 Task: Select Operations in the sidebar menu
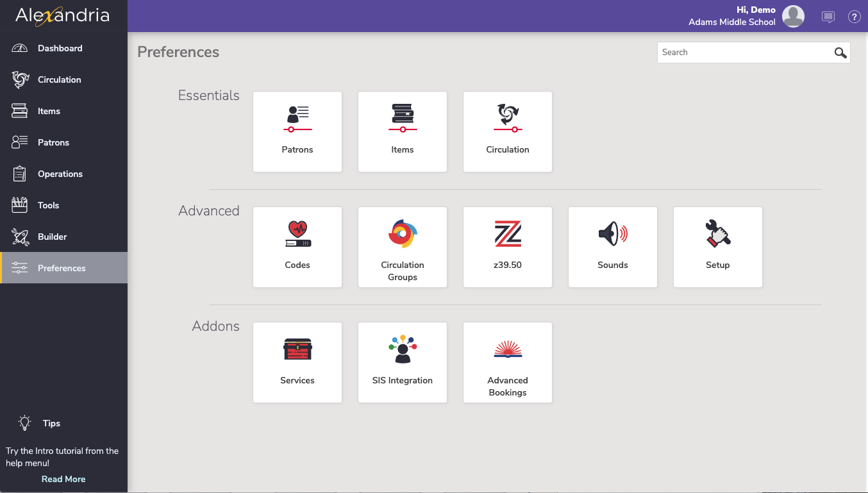tap(60, 174)
